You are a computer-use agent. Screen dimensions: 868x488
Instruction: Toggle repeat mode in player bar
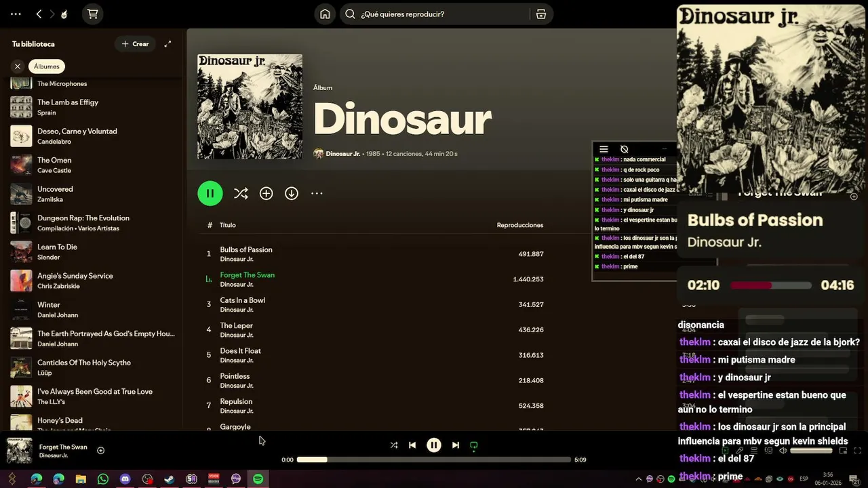point(474,445)
